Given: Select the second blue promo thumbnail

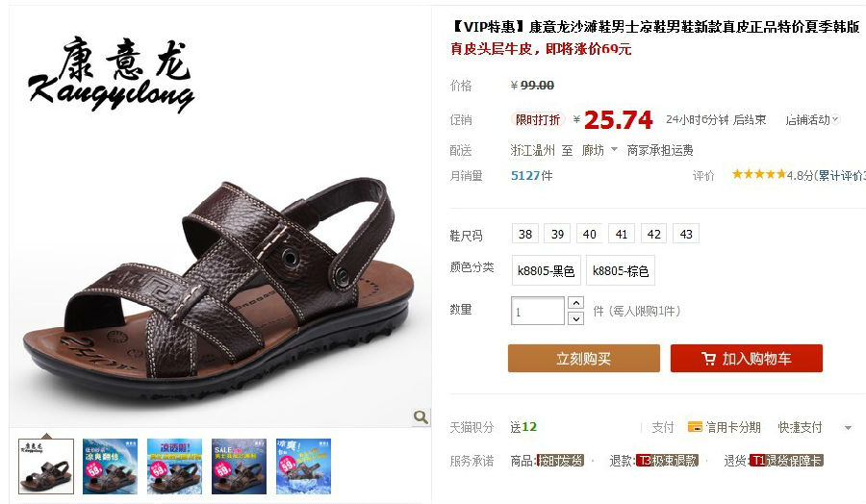Looking at the screenshot, I should (174, 466).
